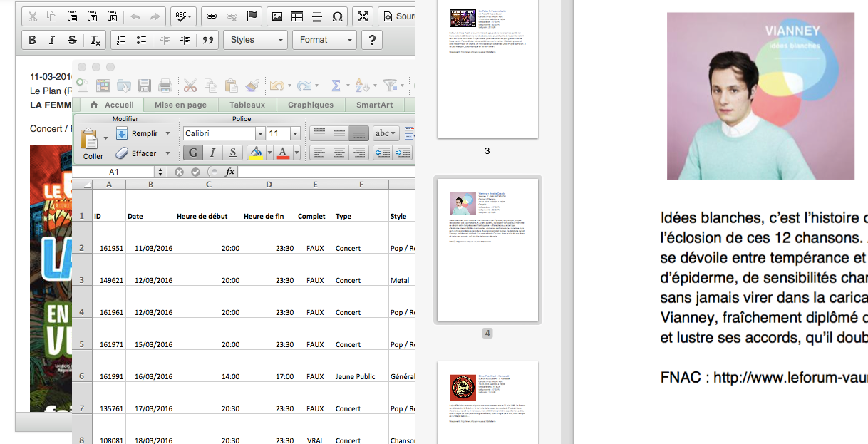Switch to the Mise en page tab
The width and height of the screenshot is (868, 444).
(180, 105)
